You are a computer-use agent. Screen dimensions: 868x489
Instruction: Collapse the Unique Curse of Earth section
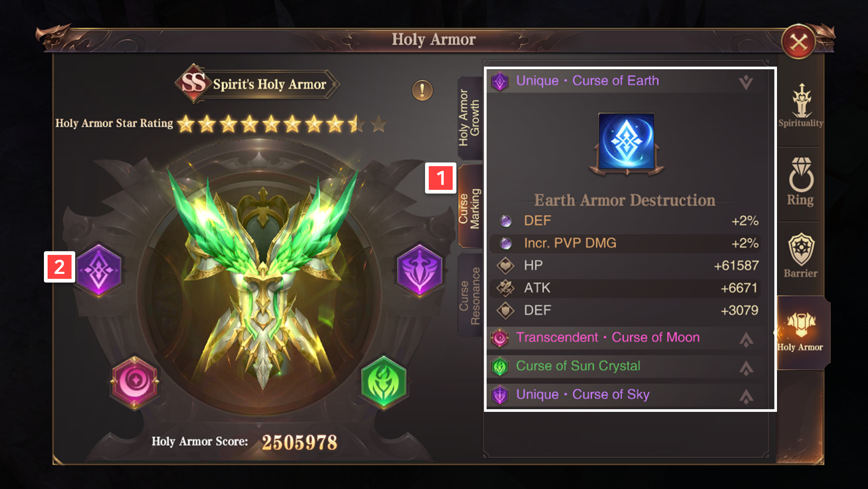[746, 81]
